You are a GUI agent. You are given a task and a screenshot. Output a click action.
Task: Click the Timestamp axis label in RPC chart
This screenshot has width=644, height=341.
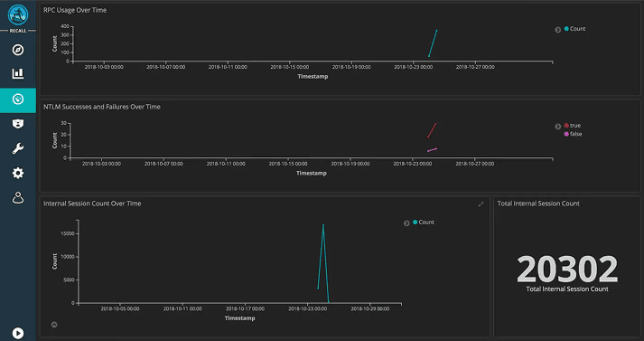[313, 77]
